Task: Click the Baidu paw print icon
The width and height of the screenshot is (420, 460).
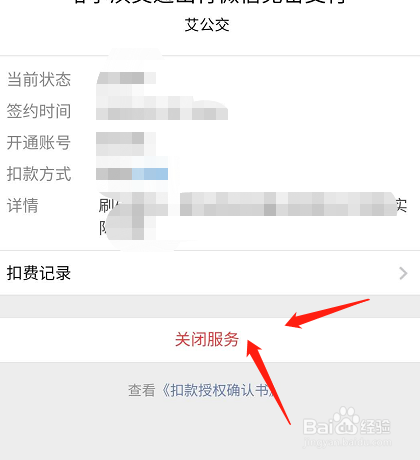Action: 346,421
